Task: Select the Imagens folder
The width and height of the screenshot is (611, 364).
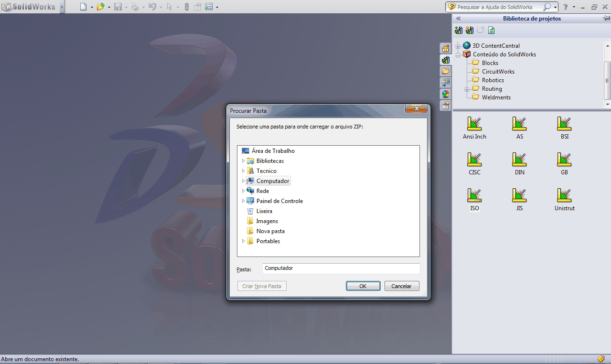Action: [x=262, y=221]
